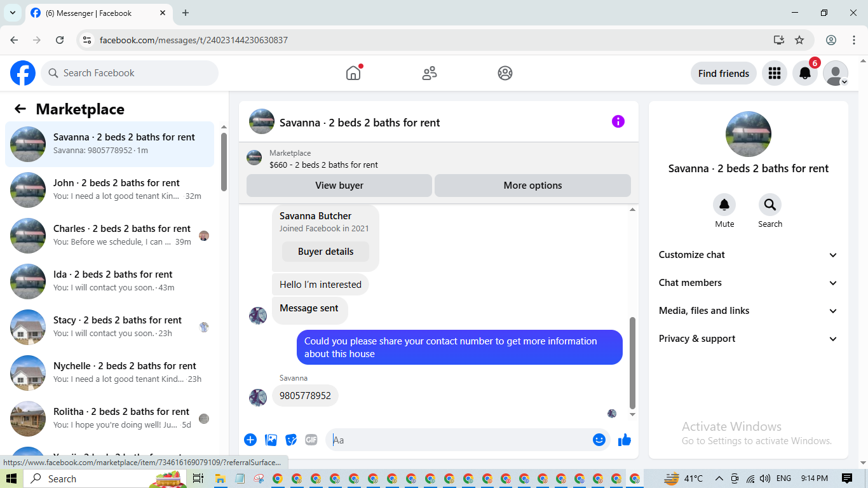Attach a photo file icon

click(271, 440)
